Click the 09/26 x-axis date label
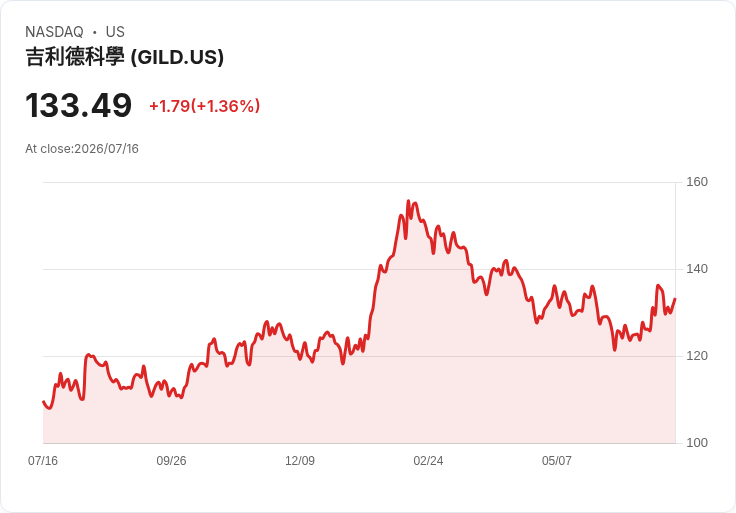Image resolution: width=736 pixels, height=513 pixels. [x=171, y=460]
